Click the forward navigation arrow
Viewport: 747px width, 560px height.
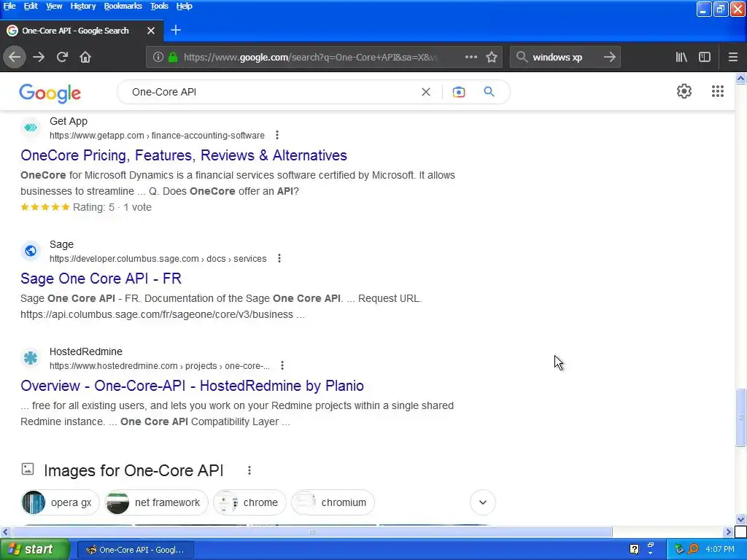(x=39, y=57)
